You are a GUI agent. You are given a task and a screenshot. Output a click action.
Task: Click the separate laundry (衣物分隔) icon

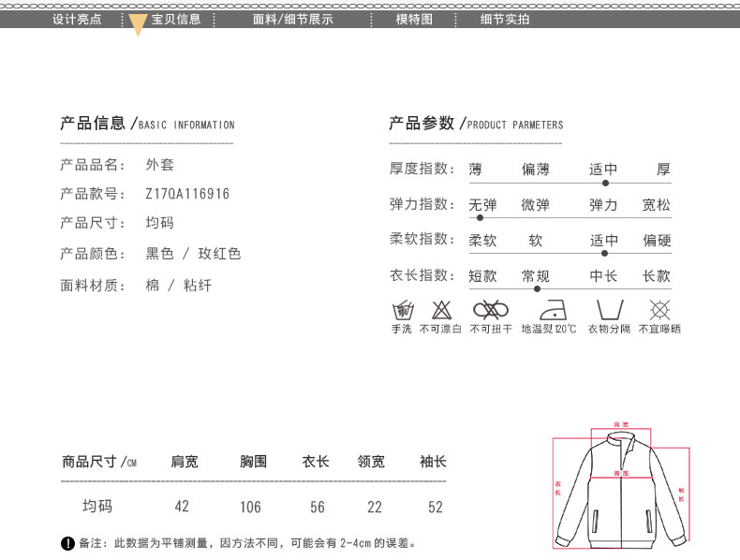click(609, 310)
